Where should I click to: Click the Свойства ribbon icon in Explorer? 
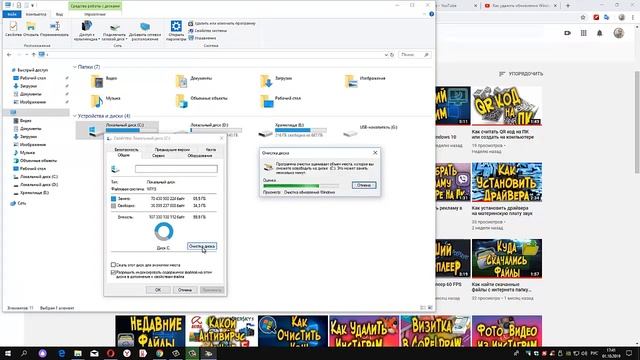click(x=13, y=29)
